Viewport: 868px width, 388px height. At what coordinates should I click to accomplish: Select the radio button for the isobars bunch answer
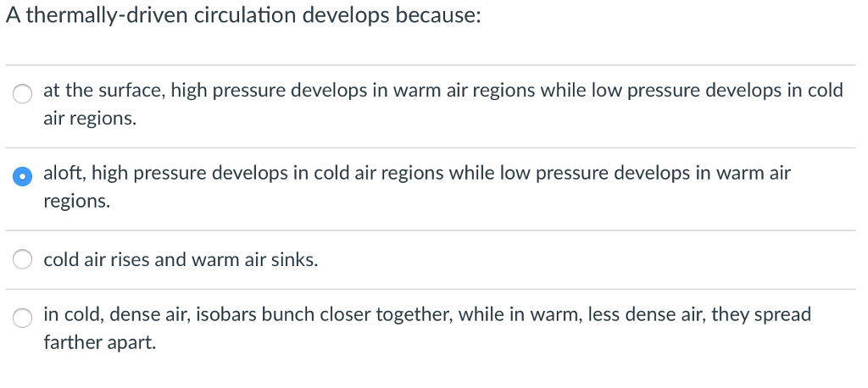23,318
